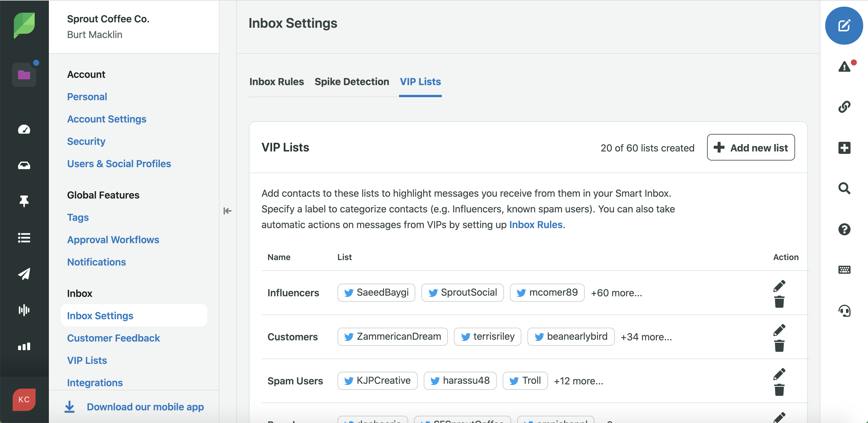Click the Sprout Social leaf logo
Screen dimensions: 868x423
(24, 25)
